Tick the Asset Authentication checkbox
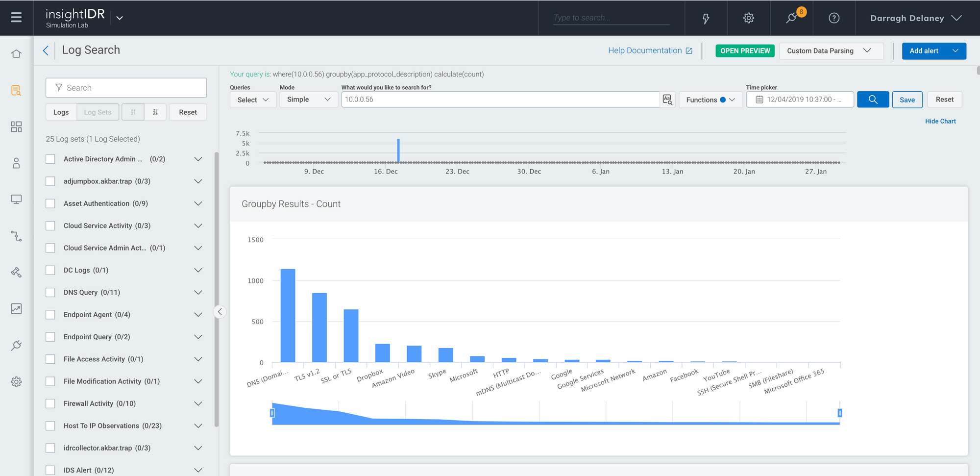 coord(50,203)
